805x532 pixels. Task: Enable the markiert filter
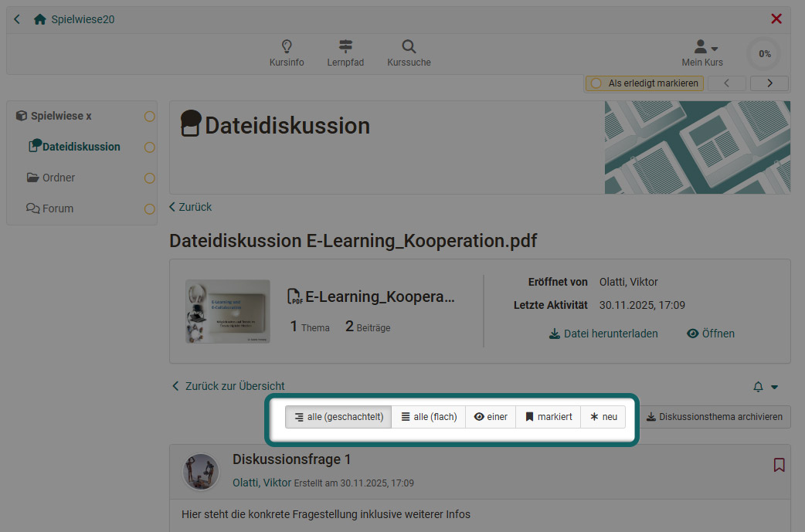tap(548, 416)
